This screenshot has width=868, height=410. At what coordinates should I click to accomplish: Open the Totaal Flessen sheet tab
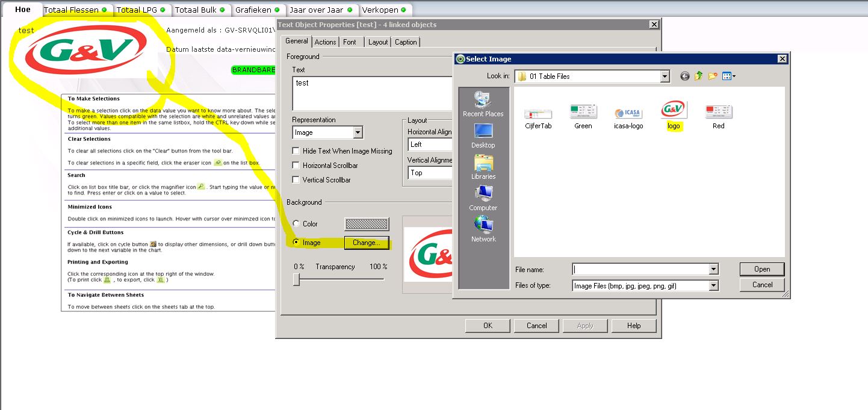75,10
